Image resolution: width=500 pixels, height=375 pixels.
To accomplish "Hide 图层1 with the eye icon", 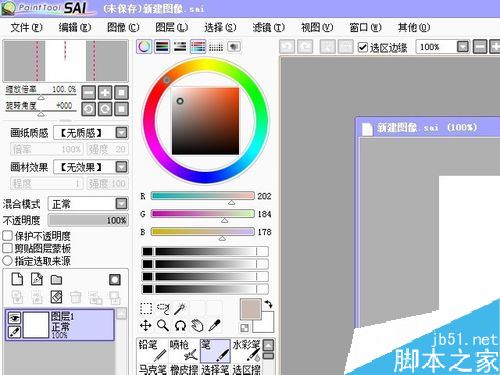I will point(14,318).
